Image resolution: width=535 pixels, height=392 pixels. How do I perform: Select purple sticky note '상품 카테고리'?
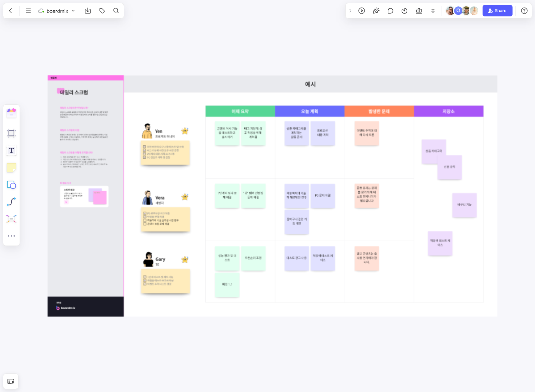(434, 152)
